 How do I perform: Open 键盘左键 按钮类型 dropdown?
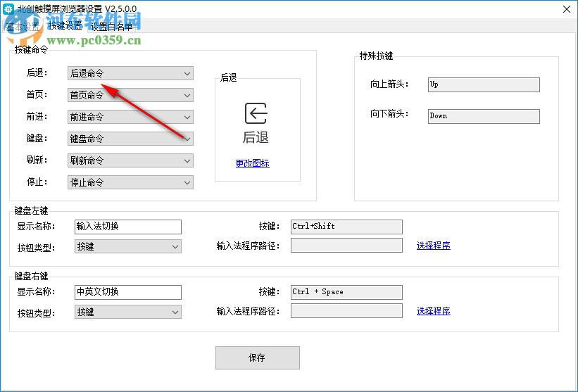[x=128, y=246]
